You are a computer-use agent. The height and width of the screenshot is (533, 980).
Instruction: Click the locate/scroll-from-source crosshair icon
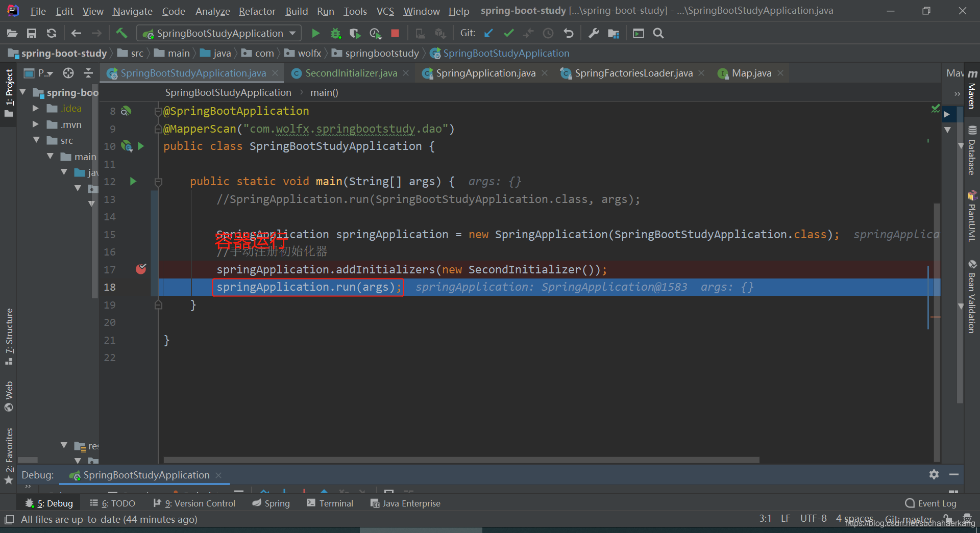click(68, 73)
